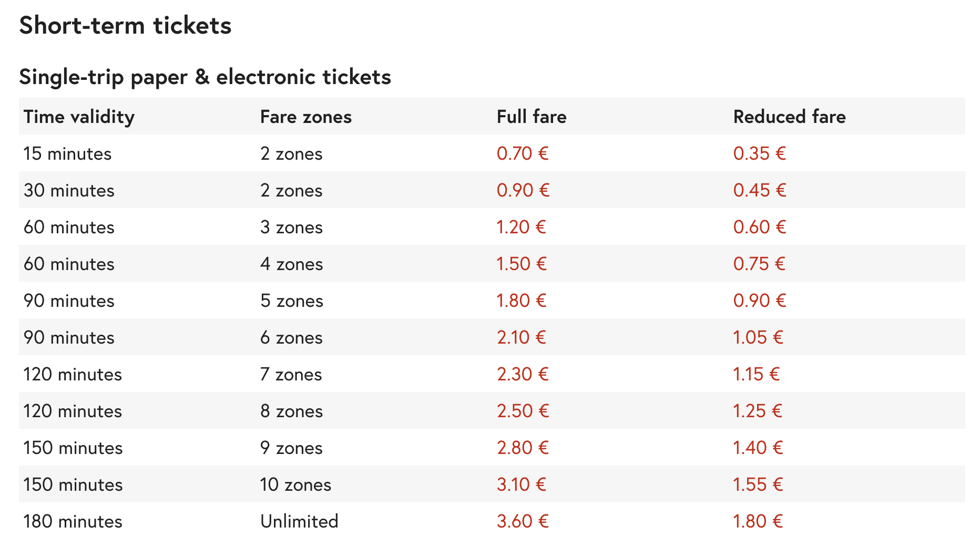Click the 2.80 € full fare price
This screenshot has width=980, height=558.
pyautogui.click(x=523, y=448)
